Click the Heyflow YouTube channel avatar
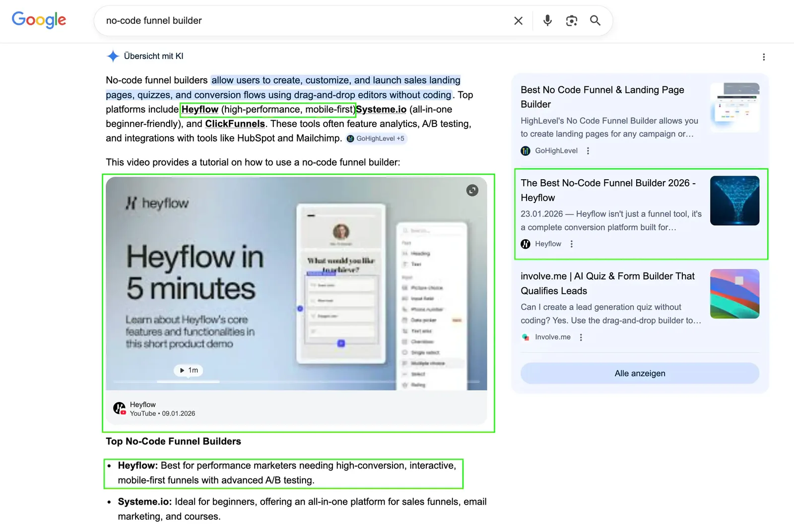This screenshot has width=794, height=532. point(120,408)
